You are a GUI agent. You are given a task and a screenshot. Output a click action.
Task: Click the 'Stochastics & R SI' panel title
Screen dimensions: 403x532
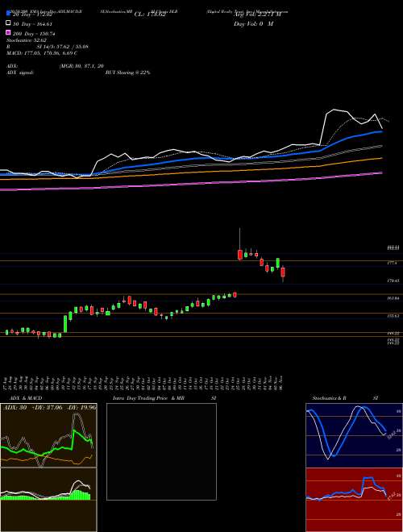pyautogui.click(x=345, y=398)
